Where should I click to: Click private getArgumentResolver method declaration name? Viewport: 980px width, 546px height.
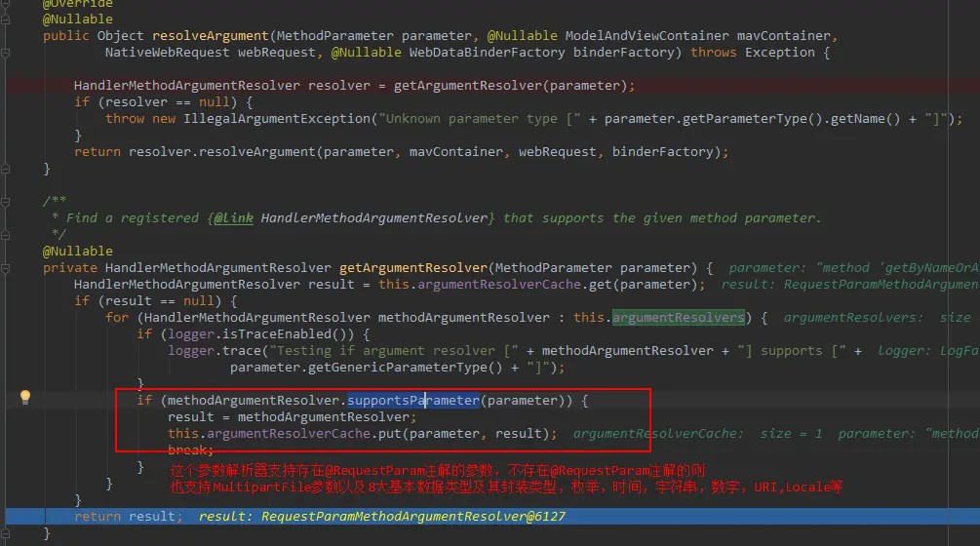413,268
